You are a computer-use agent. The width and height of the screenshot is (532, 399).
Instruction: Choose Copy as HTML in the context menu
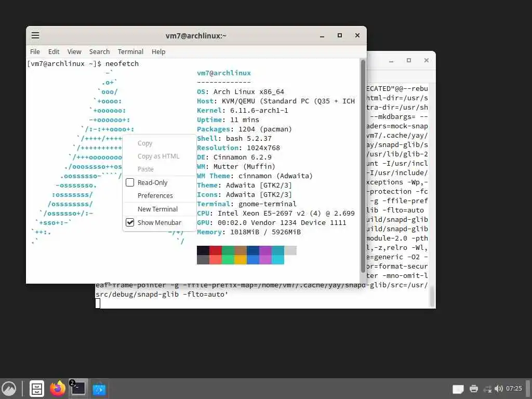[x=159, y=156]
